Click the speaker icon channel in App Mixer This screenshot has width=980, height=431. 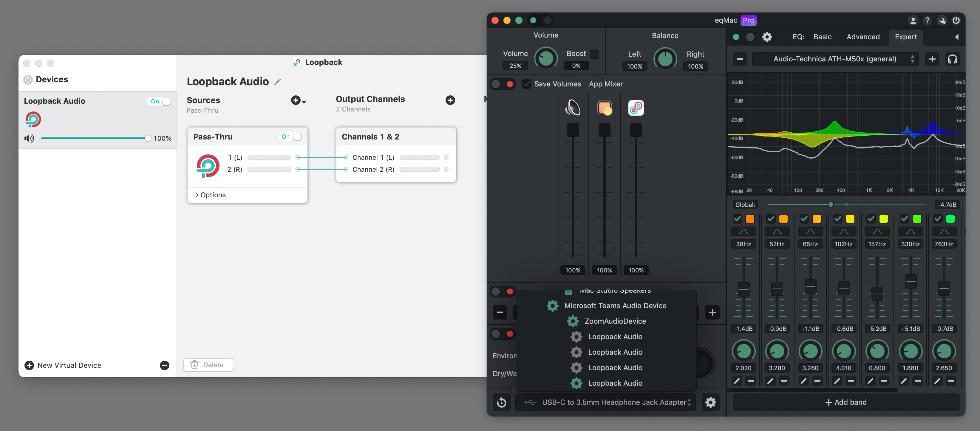click(x=573, y=108)
